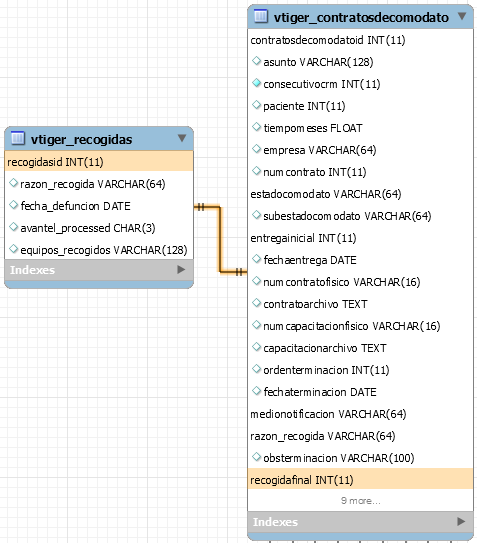Select the recogidafinal INT(11) column
Viewport: 477px width, 543px height.
(360, 480)
